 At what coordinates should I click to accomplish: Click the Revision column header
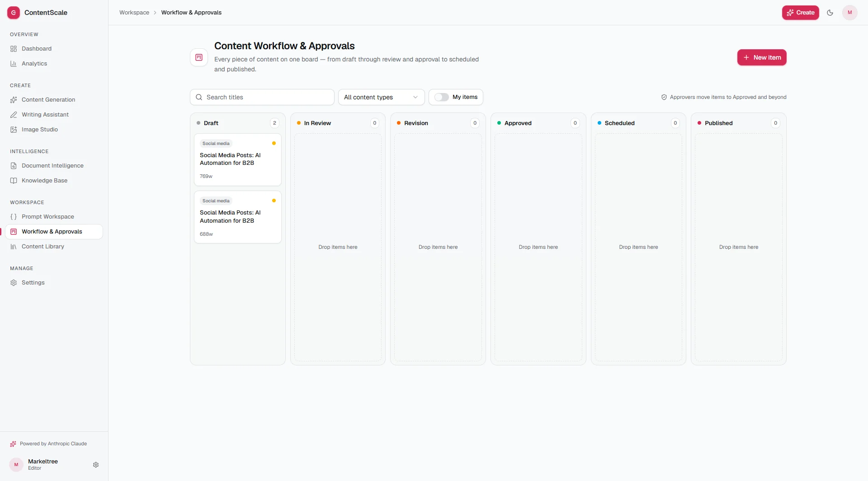416,123
